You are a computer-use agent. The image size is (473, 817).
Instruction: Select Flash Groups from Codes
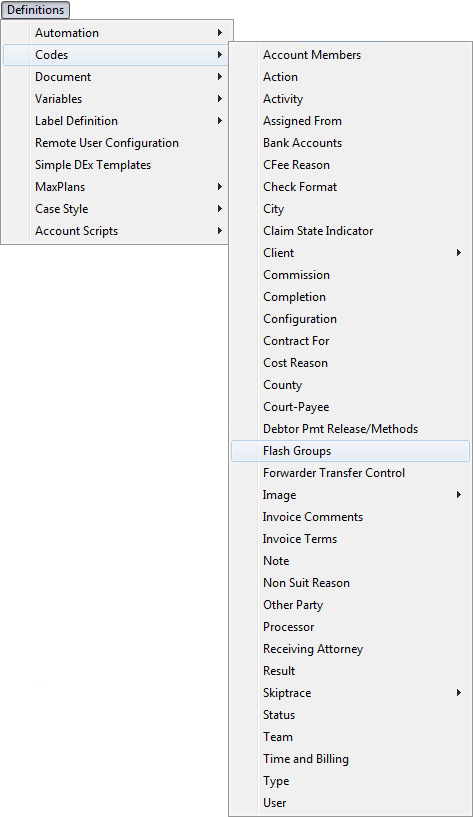350,451
